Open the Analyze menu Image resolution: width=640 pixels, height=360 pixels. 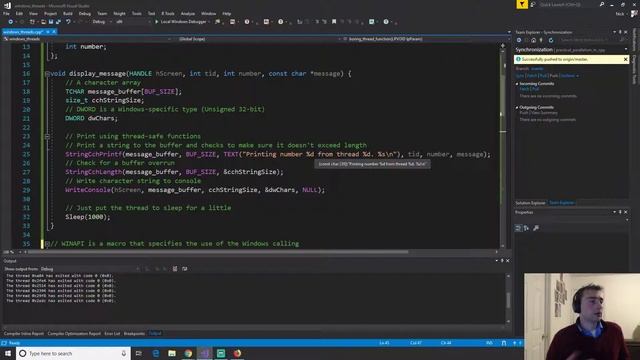click(x=188, y=13)
